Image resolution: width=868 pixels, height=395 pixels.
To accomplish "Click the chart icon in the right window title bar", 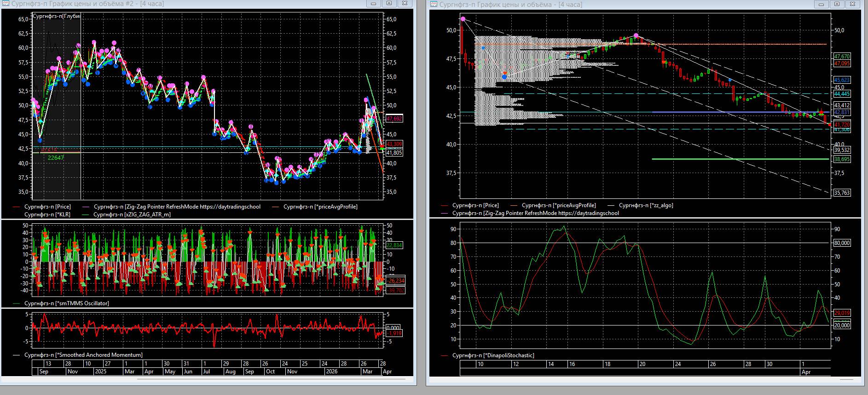I will click(434, 5).
